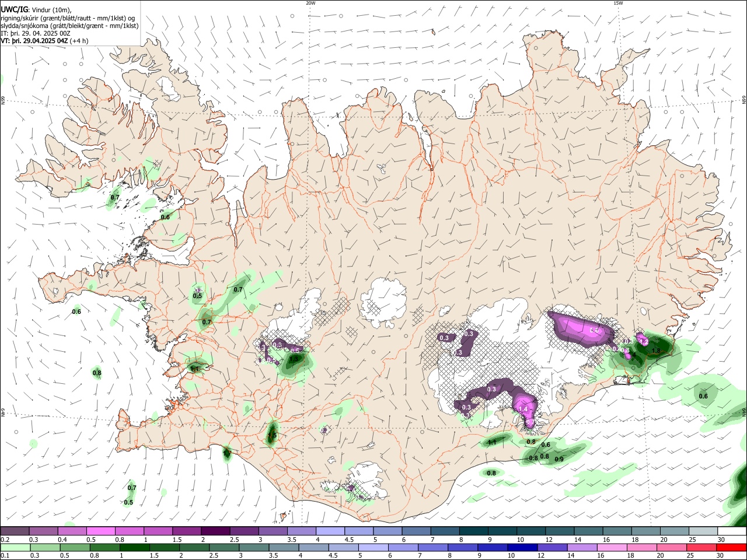Click the palest green rain swatch labeled 0.1

tap(15, 547)
